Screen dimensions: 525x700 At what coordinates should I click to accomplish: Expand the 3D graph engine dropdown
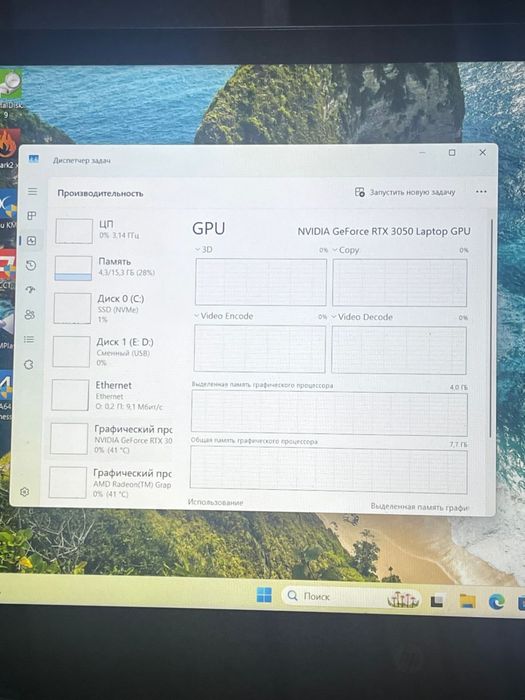pos(204,250)
